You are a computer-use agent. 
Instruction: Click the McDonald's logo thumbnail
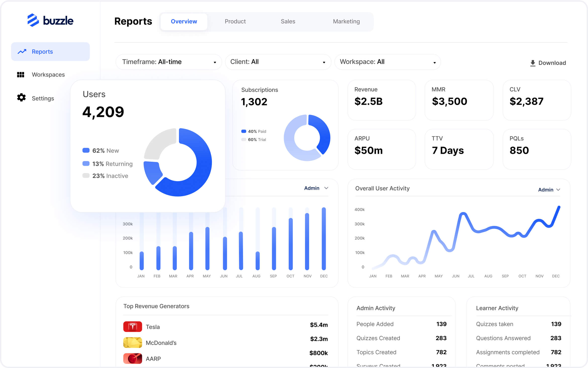[x=132, y=343]
